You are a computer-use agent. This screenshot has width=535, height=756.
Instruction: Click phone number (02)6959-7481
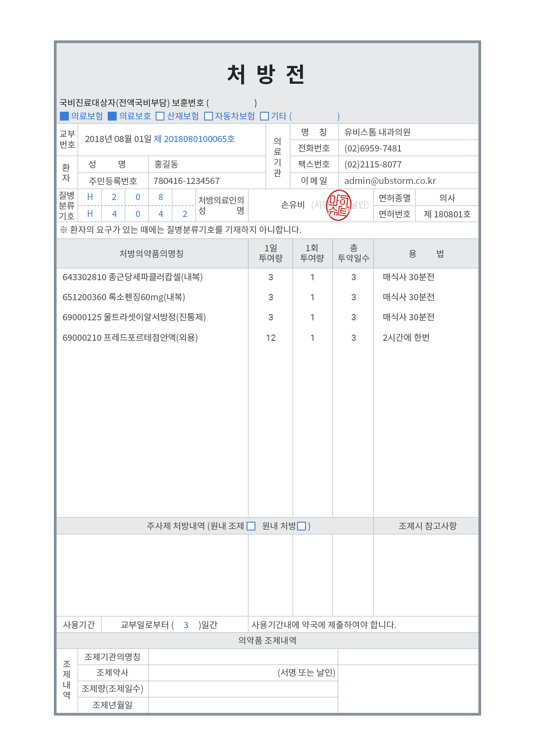(x=373, y=148)
